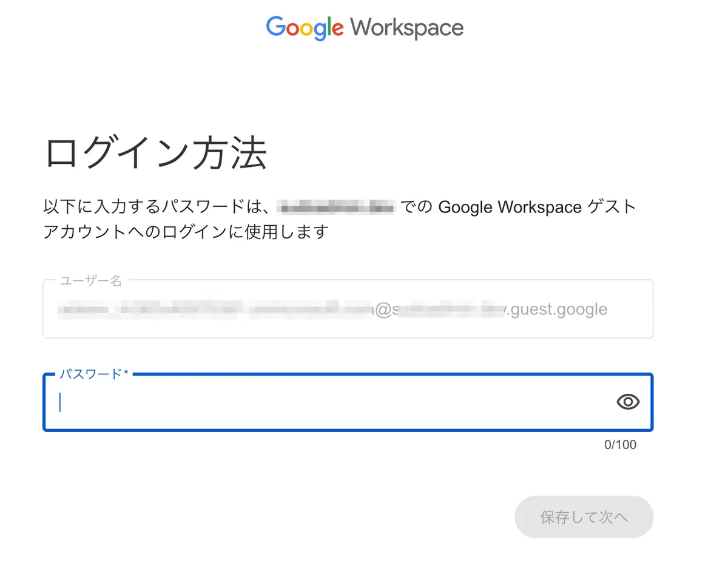This screenshot has width=728, height=588.
Task: Click the 0/100 character counter
Action: 620,445
